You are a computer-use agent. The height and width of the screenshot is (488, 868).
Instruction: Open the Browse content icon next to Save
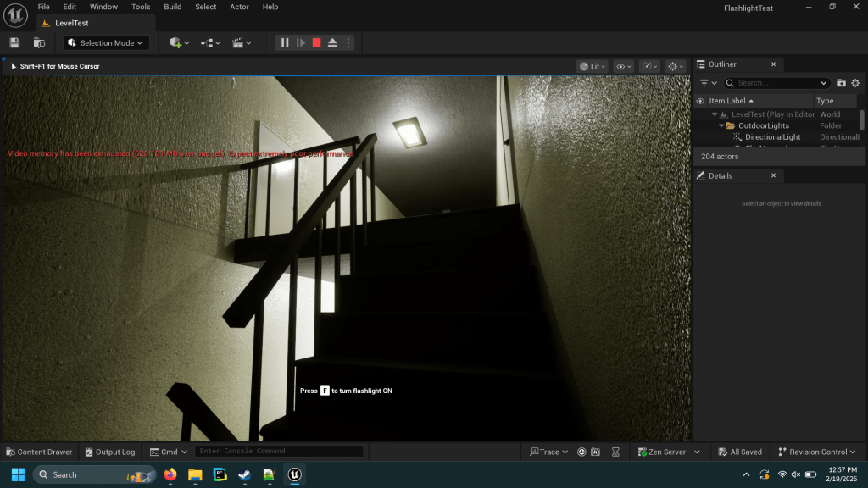[x=39, y=42]
